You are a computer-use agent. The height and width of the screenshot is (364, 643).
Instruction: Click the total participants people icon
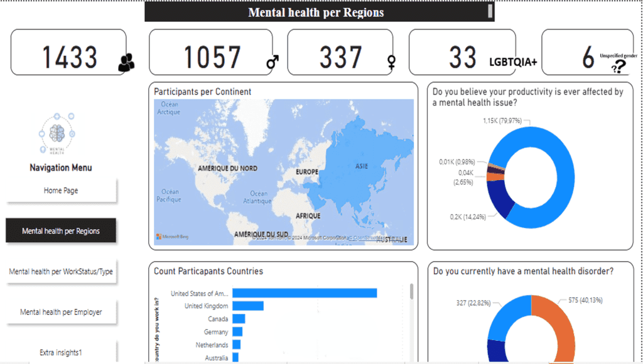[126, 62]
